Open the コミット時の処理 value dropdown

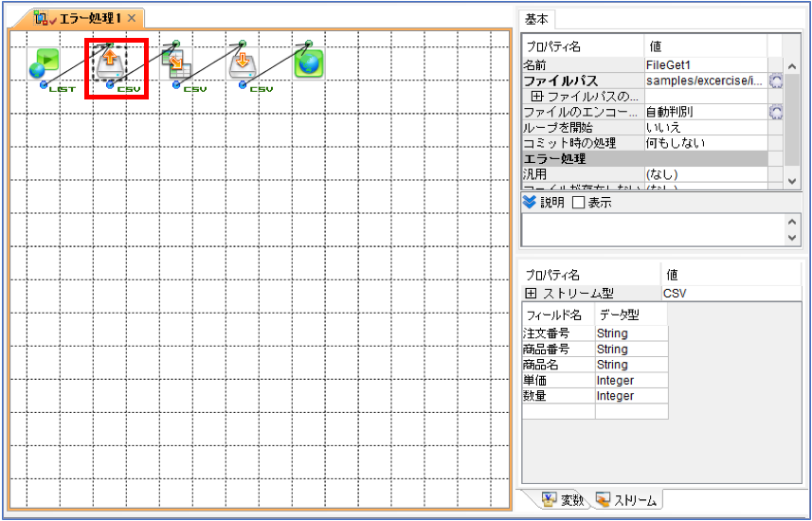(x=706, y=143)
